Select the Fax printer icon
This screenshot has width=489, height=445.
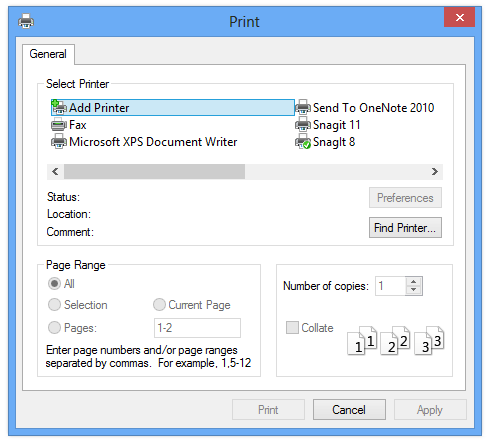click(x=59, y=125)
